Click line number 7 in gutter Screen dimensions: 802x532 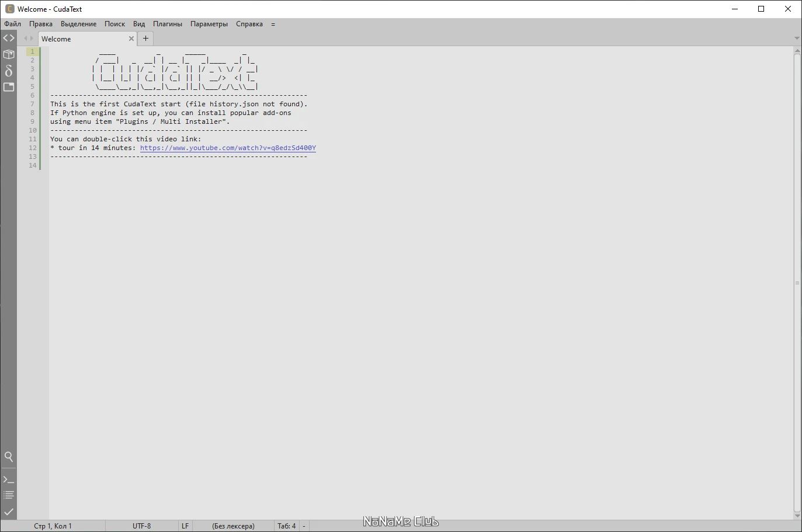33,104
